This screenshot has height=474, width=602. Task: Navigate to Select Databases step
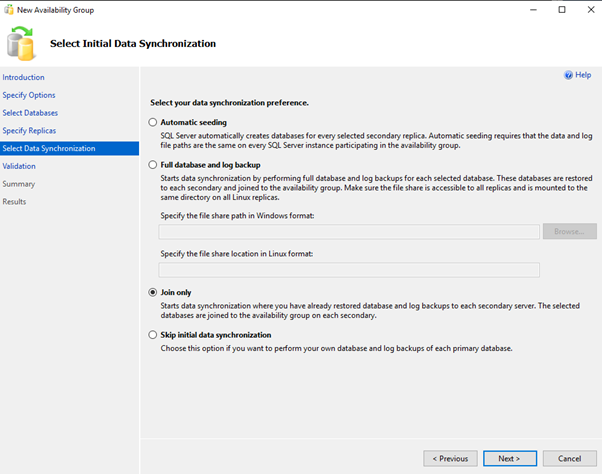click(30, 113)
